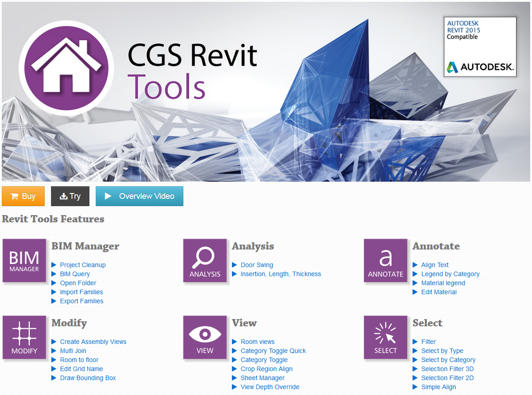Open the Sheet Manager link
532x395 pixels.
(x=262, y=378)
